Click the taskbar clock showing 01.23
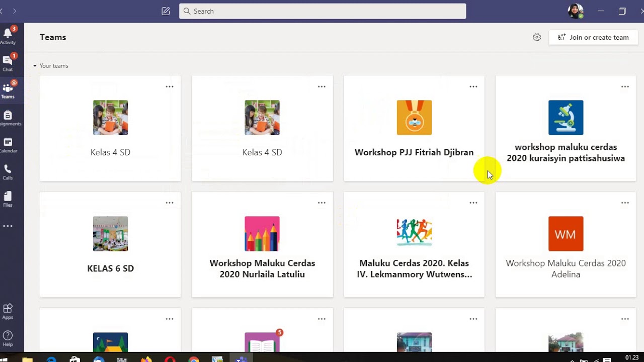Image resolution: width=644 pixels, height=362 pixels. [632, 357]
